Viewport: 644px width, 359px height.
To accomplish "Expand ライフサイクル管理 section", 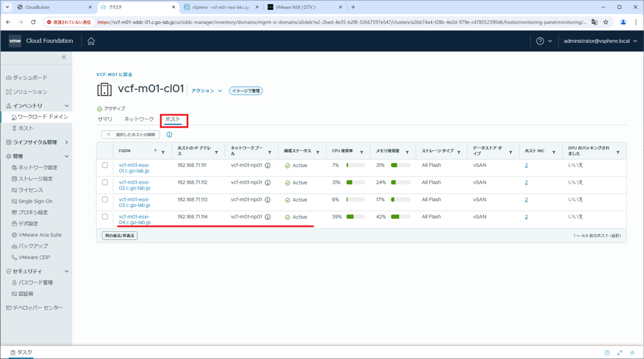I will click(x=67, y=143).
